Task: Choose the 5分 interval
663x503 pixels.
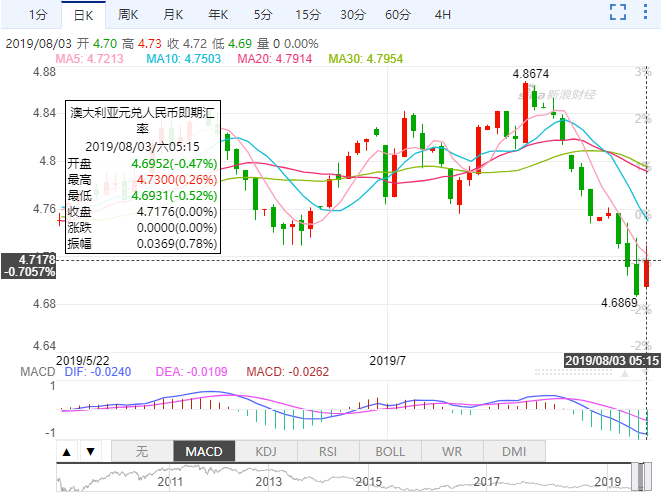Action: point(262,14)
